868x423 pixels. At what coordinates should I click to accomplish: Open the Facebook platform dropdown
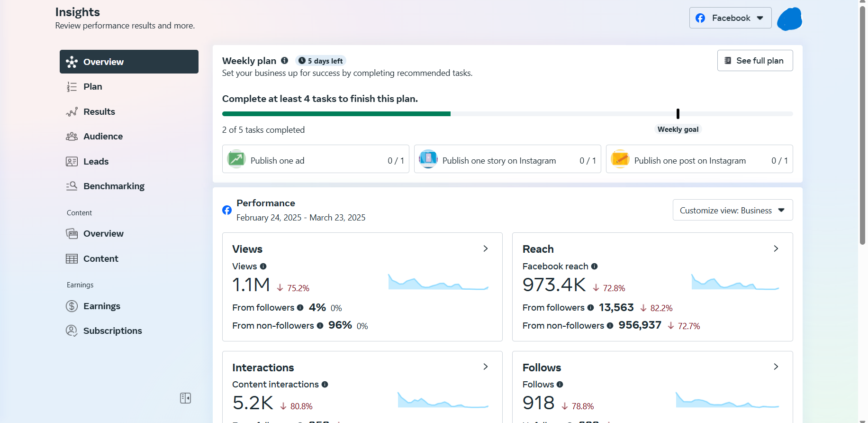pyautogui.click(x=730, y=18)
